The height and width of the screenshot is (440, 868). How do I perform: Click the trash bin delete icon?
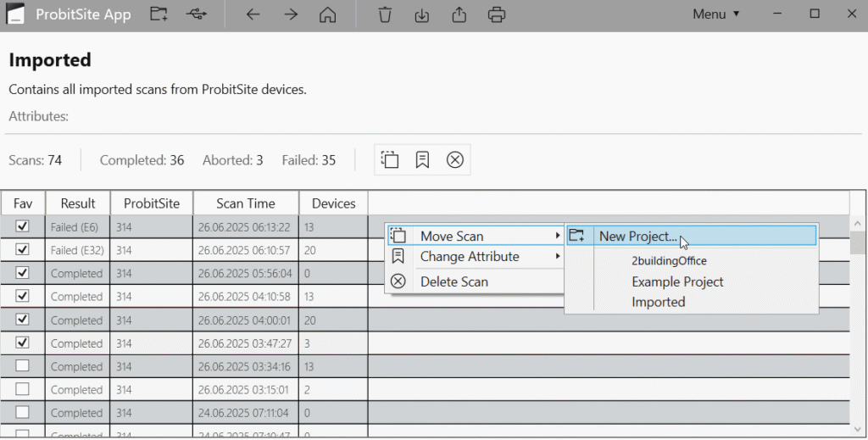385,14
